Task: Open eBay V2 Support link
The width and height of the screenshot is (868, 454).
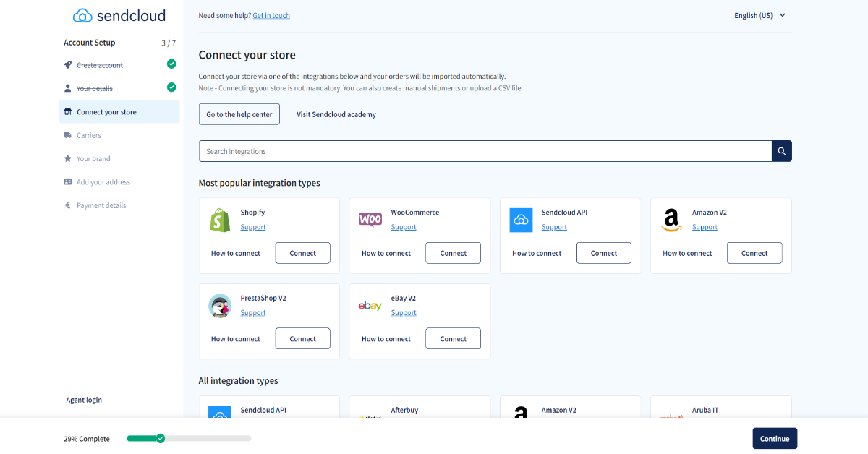Action: click(404, 313)
